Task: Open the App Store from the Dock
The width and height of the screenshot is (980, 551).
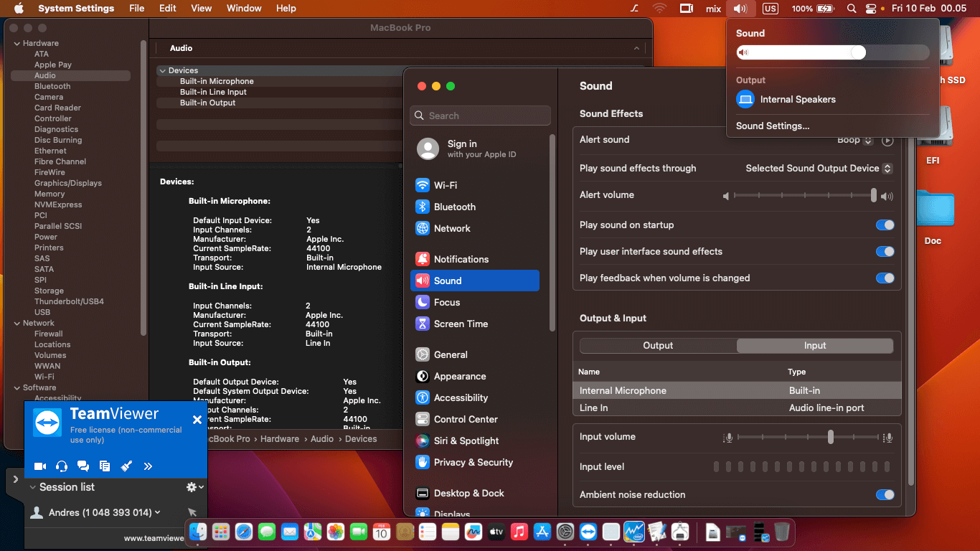Action: tap(542, 532)
